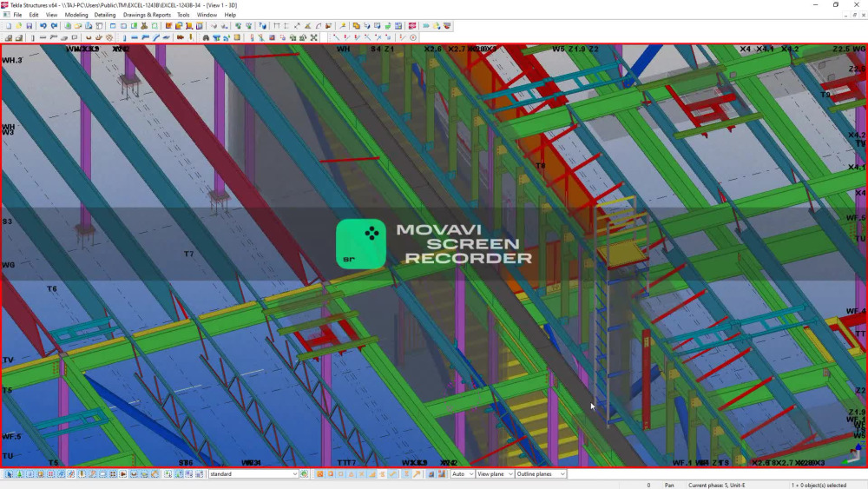The height and width of the screenshot is (489, 868).
Task: Toggle the Select points switch
Action: (51, 474)
